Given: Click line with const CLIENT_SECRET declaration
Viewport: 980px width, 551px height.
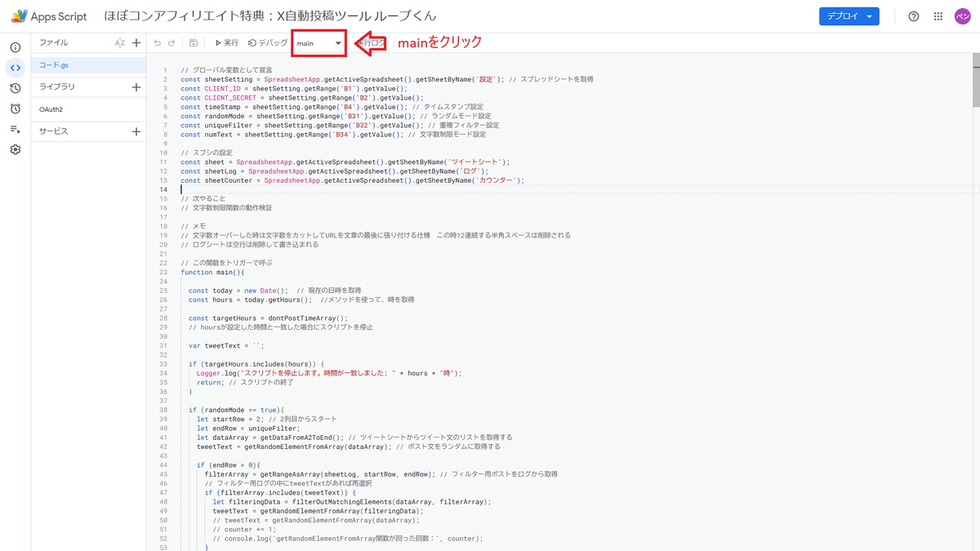Looking at the screenshot, I should point(302,97).
